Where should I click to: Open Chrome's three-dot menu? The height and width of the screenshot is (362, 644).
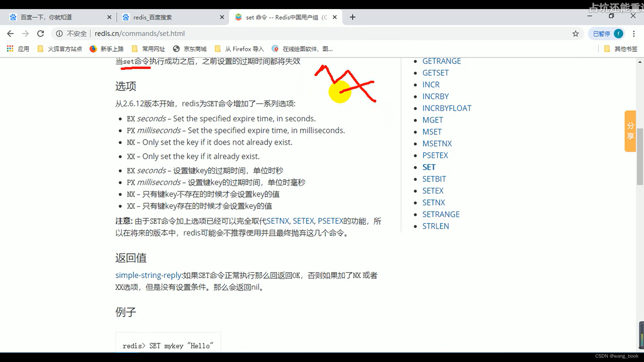pos(634,34)
